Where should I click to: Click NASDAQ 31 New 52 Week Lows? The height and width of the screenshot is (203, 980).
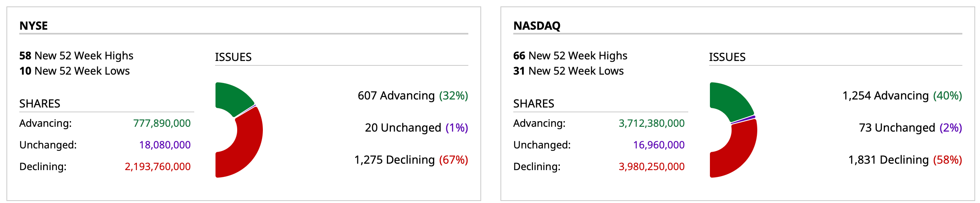tap(569, 71)
